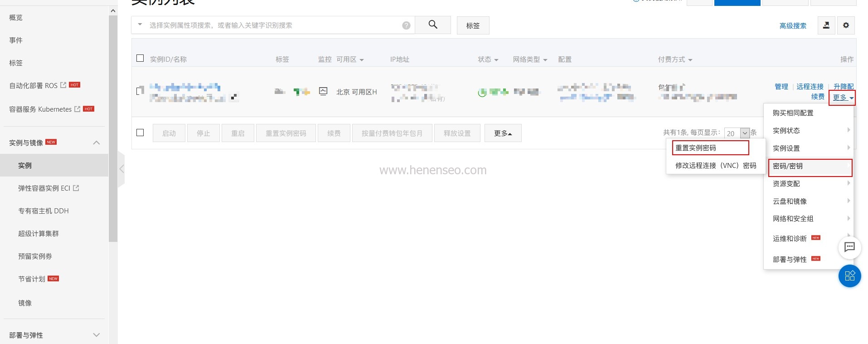Select the instance row checkbox
868x344 pixels.
pos(140,91)
